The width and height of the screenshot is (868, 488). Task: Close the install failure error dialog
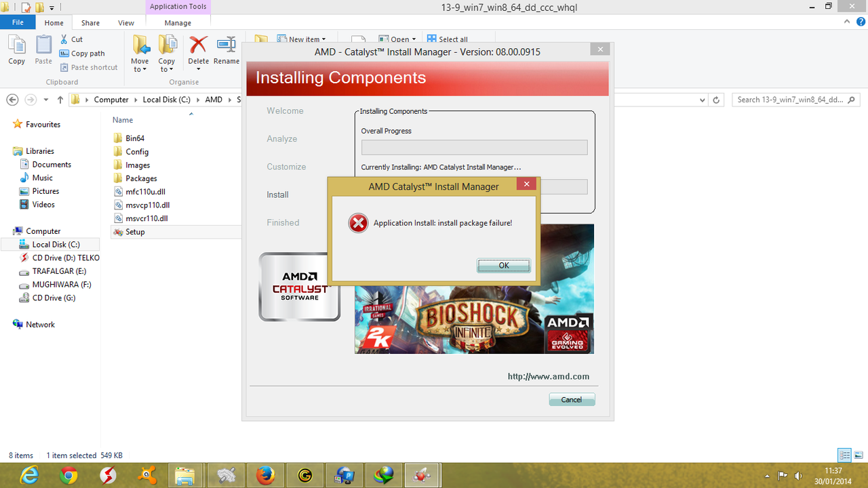526,184
